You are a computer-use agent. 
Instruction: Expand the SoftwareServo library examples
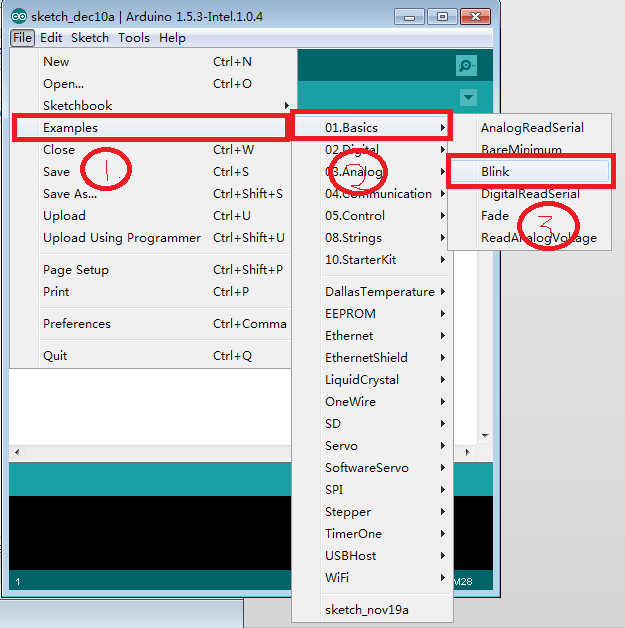[x=372, y=468]
